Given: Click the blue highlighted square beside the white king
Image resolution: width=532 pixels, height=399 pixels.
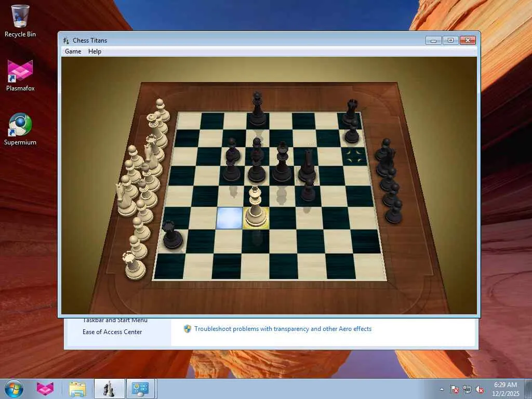Looking at the screenshot, I should point(230,218).
